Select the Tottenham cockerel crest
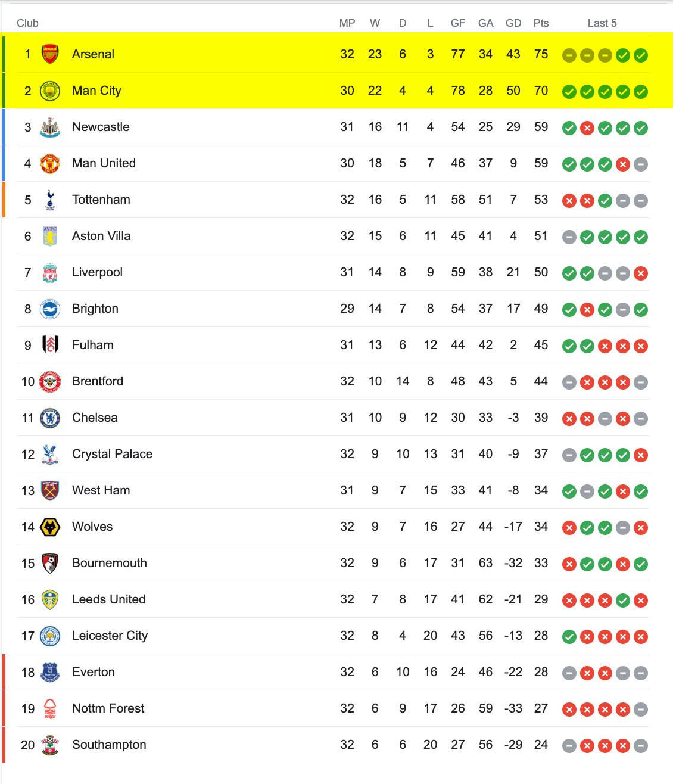 50,200
